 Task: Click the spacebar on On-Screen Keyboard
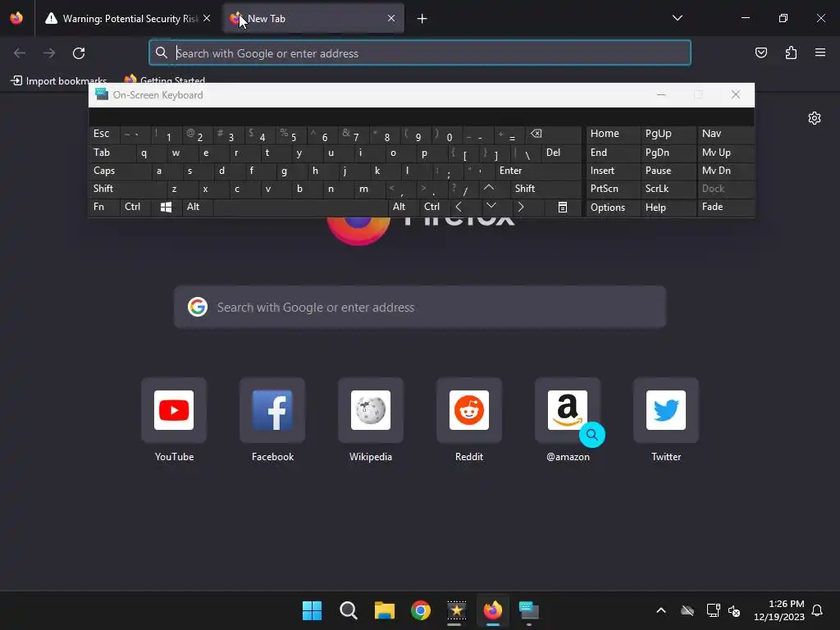pos(300,208)
